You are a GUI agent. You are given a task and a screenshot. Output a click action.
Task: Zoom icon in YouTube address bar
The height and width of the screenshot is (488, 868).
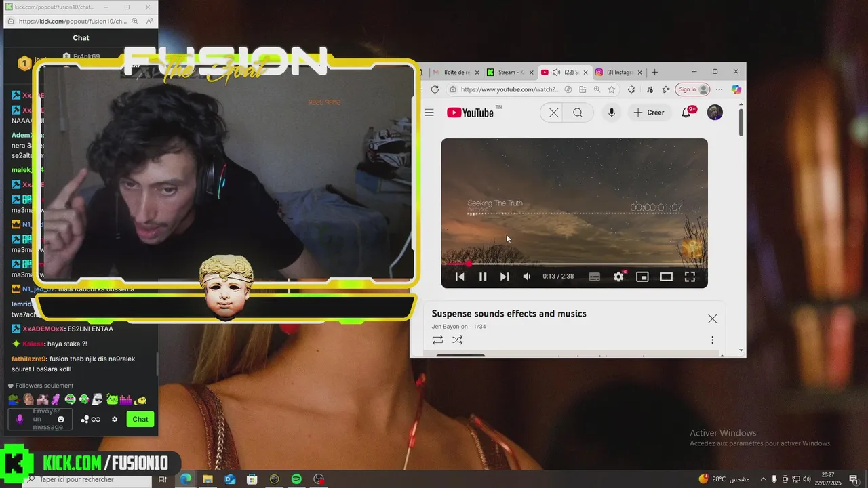tap(597, 89)
